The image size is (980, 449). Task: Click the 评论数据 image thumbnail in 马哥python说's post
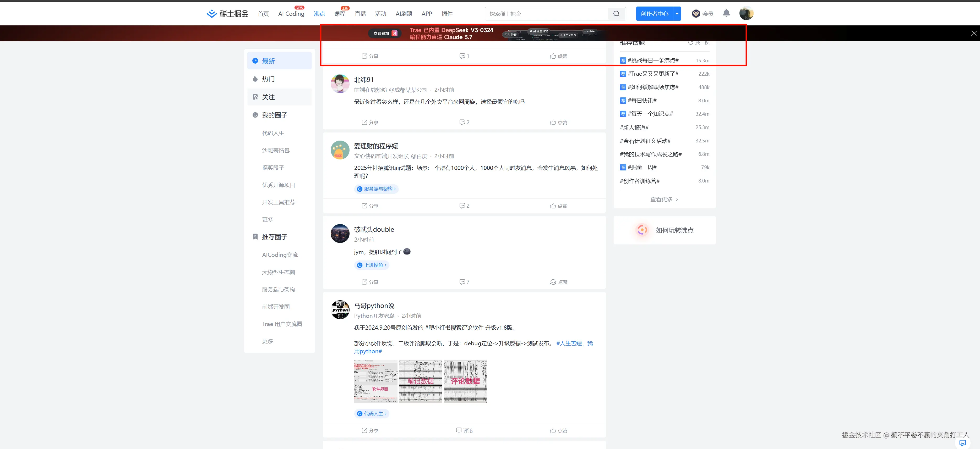465,381
